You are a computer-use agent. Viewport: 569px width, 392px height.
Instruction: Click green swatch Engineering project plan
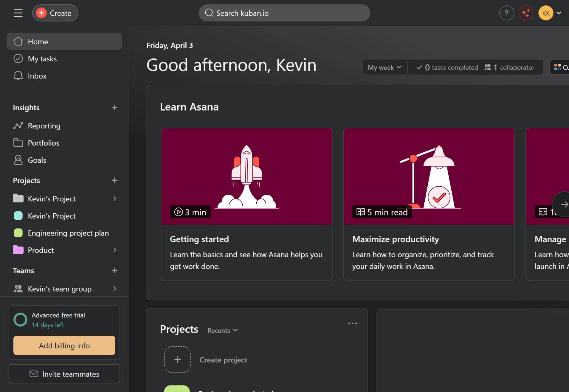pos(18,233)
